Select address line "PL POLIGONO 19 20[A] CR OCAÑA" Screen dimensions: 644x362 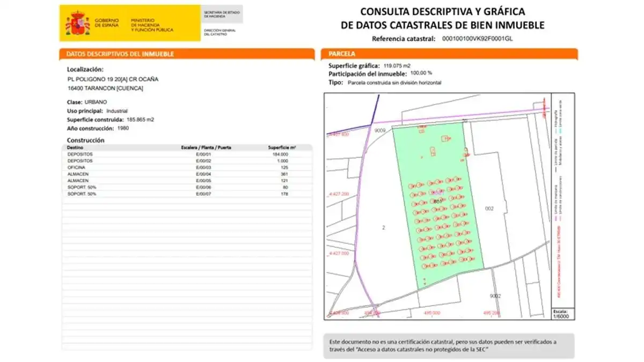[x=113, y=79]
